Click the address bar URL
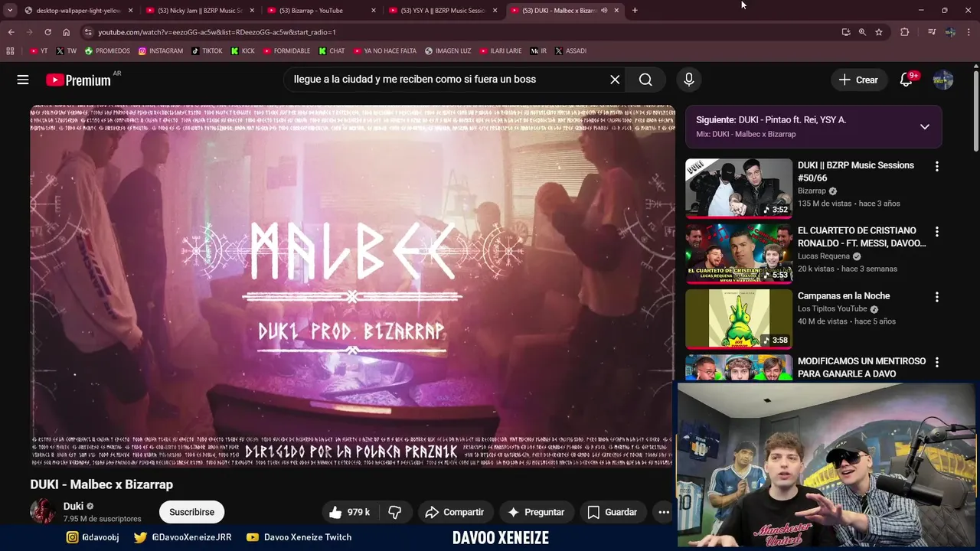The height and width of the screenshot is (551, 980). point(217,32)
